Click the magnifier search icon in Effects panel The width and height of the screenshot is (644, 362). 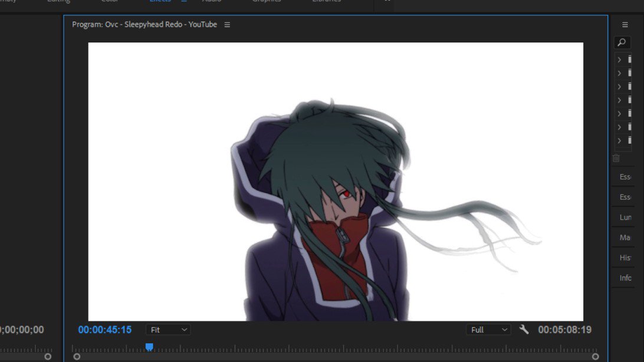pyautogui.click(x=622, y=42)
